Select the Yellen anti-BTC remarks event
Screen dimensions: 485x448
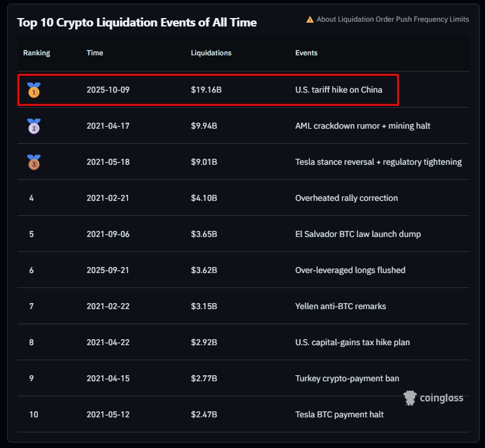341,306
